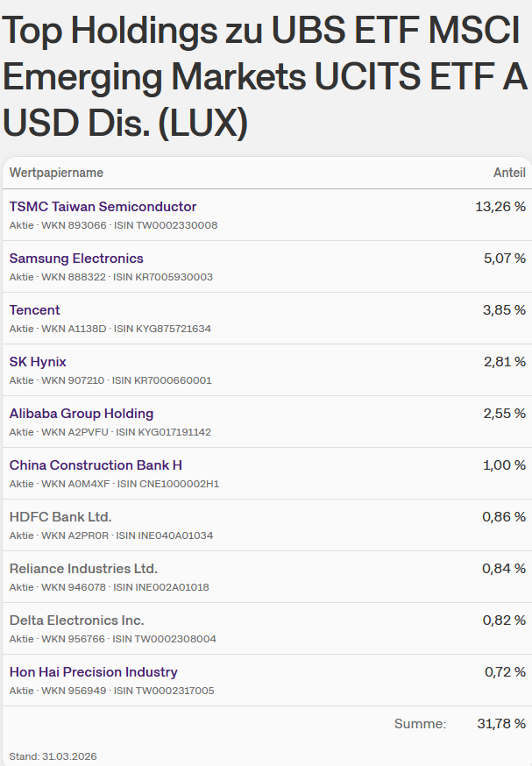Click the Summe 31,78 % total
532x766 pixels.
click(x=501, y=724)
